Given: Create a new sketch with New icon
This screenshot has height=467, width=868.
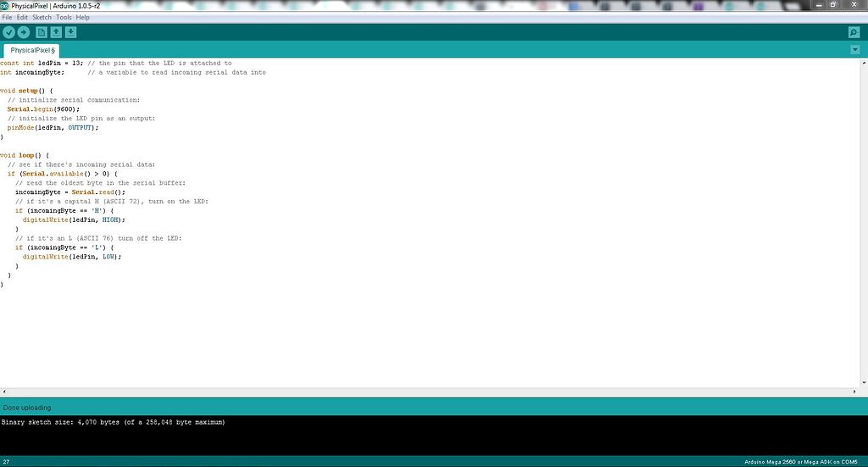Looking at the screenshot, I should [x=41, y=33].
